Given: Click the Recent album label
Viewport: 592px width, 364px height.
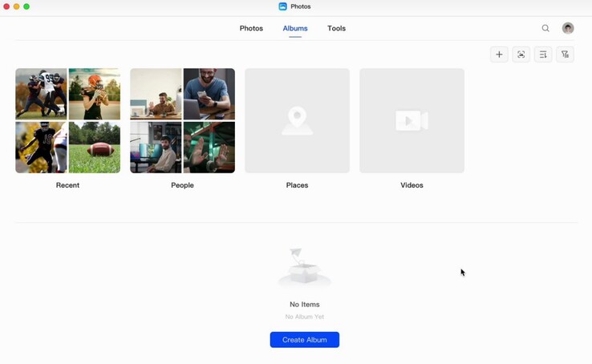Looking at the screenshot, I should coord(67,185).
